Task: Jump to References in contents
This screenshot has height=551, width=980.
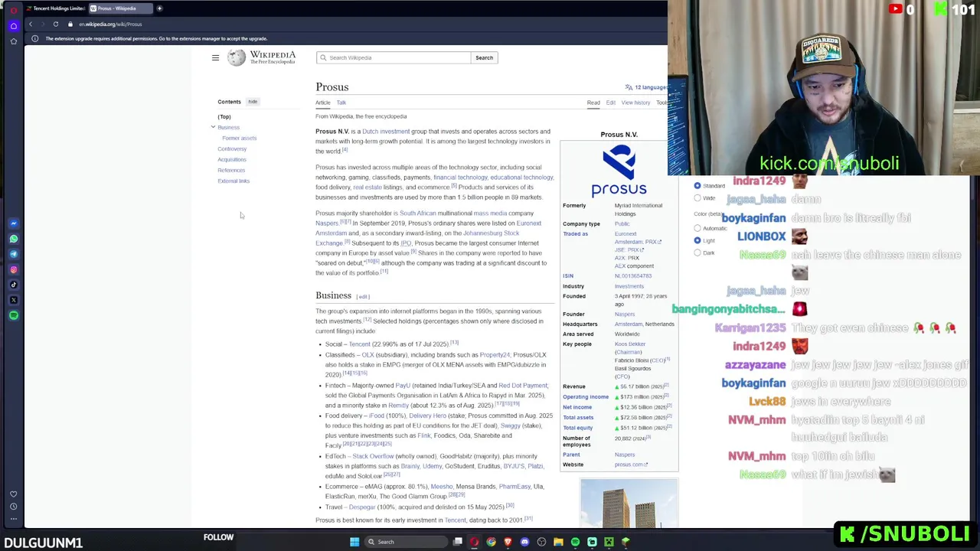Action: 231,170
